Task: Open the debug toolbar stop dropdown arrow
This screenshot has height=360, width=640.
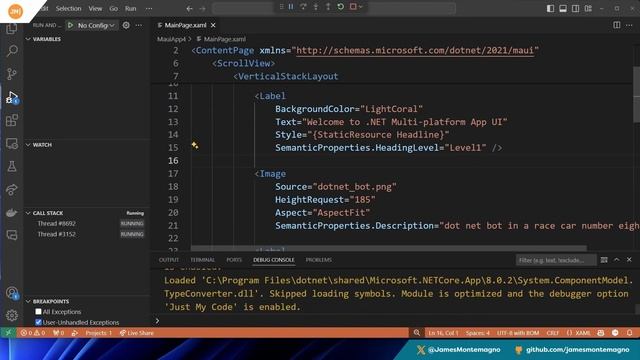Action: [x=360, y=7]
